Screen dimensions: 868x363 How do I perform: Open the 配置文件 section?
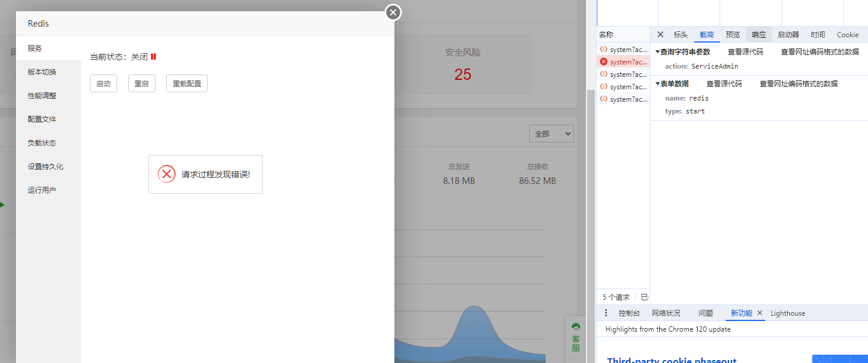[x=48, y=119]
